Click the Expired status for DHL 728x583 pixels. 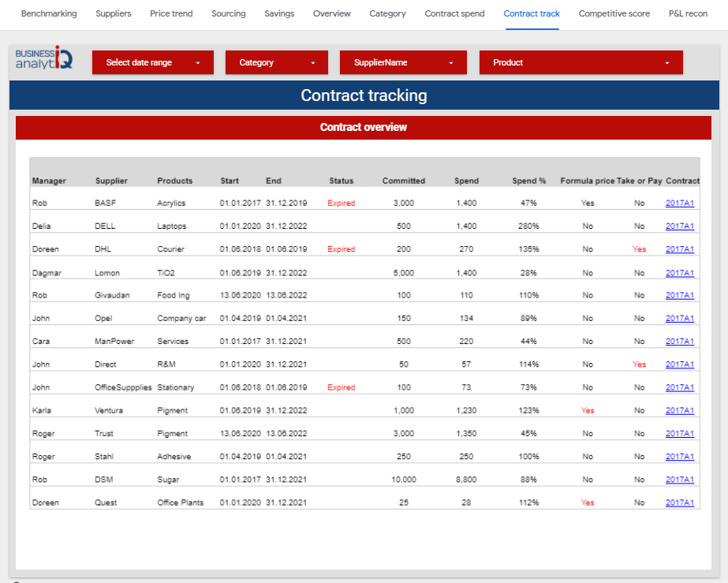coord(342,249)
